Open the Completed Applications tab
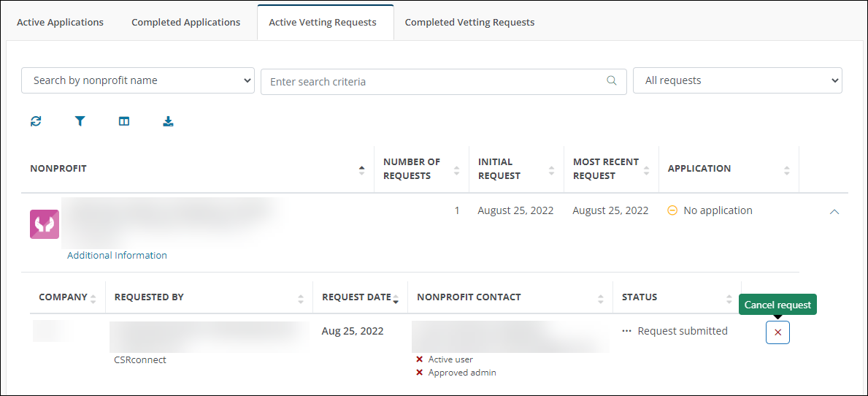Screen dimensions: 868x396 pyautogui.click(x=185, y=22)
